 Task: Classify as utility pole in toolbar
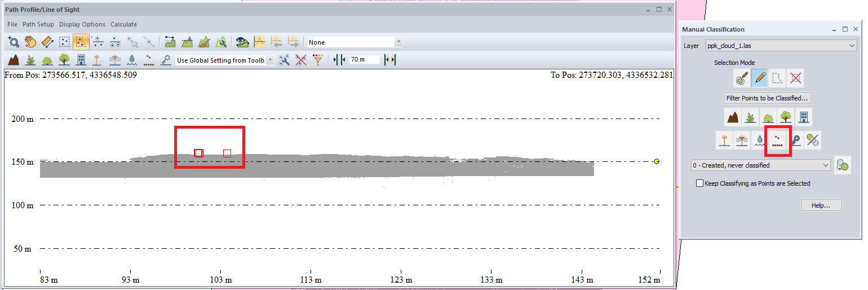click(98, 60)
